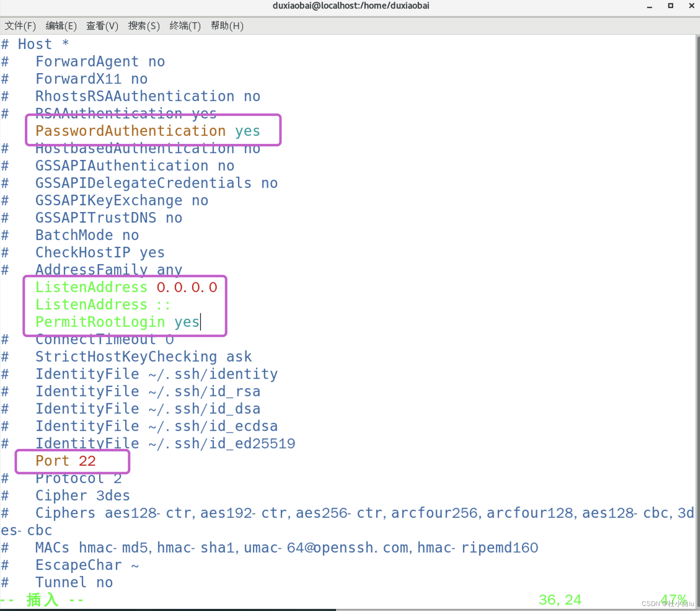The width and height of the screenshot is (700, 611).
Task: Click the window title duxiaobai@localhost
Action: pyautogui.click(x=351, y=6)
